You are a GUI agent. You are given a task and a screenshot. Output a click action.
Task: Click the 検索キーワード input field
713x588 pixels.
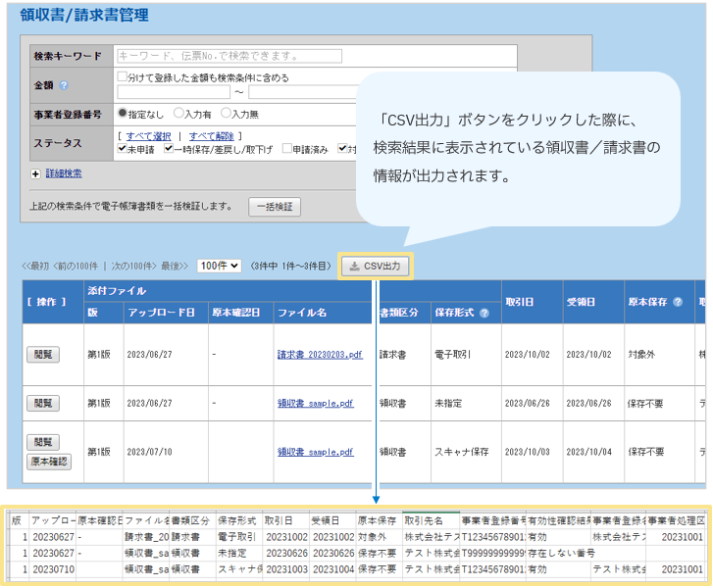(x=314, y=56)
